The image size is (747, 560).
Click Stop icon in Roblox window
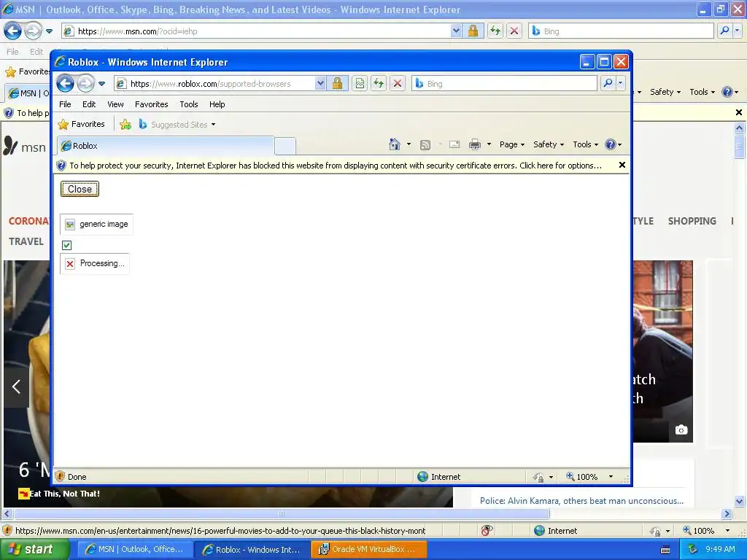click(398, 84)
